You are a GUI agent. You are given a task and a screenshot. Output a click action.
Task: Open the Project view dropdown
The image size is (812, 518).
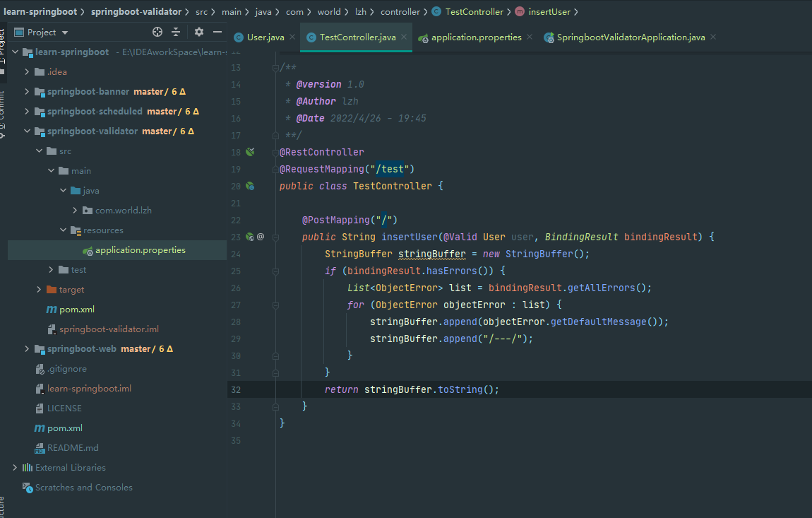(x=65, y=33)
